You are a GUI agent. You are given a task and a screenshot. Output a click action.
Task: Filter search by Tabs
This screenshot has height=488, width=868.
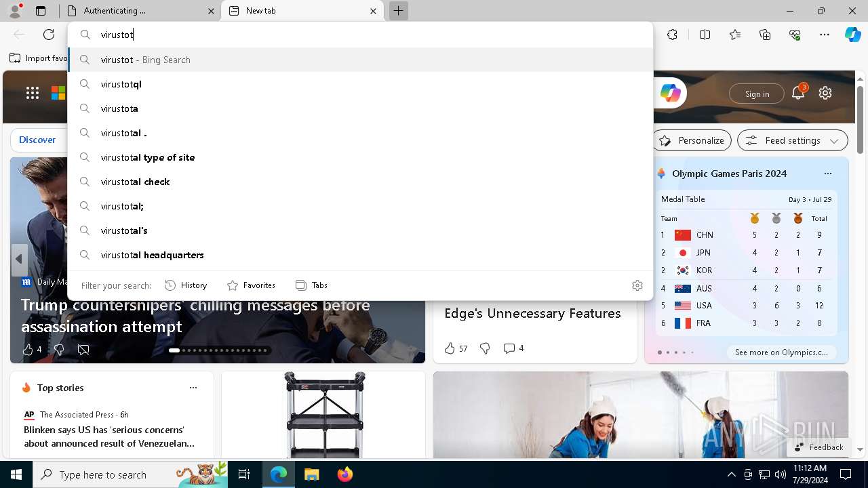(x=311, y=285)
